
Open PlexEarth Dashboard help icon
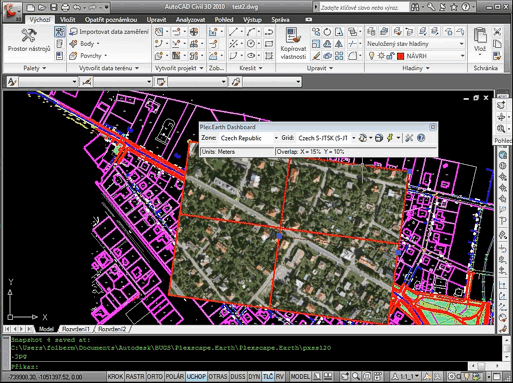pyautogui.click(x=421, y=138)
